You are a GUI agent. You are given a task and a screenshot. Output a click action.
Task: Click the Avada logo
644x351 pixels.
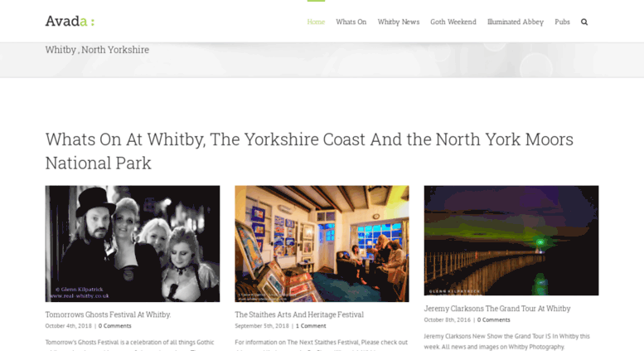click(70, 21)
